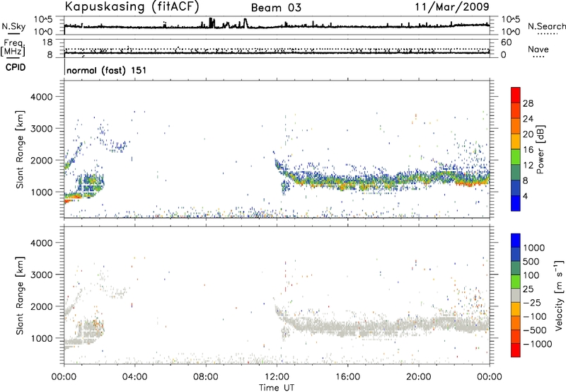Click the "00:00" label starting the time axis

click(x=64, y=377)
